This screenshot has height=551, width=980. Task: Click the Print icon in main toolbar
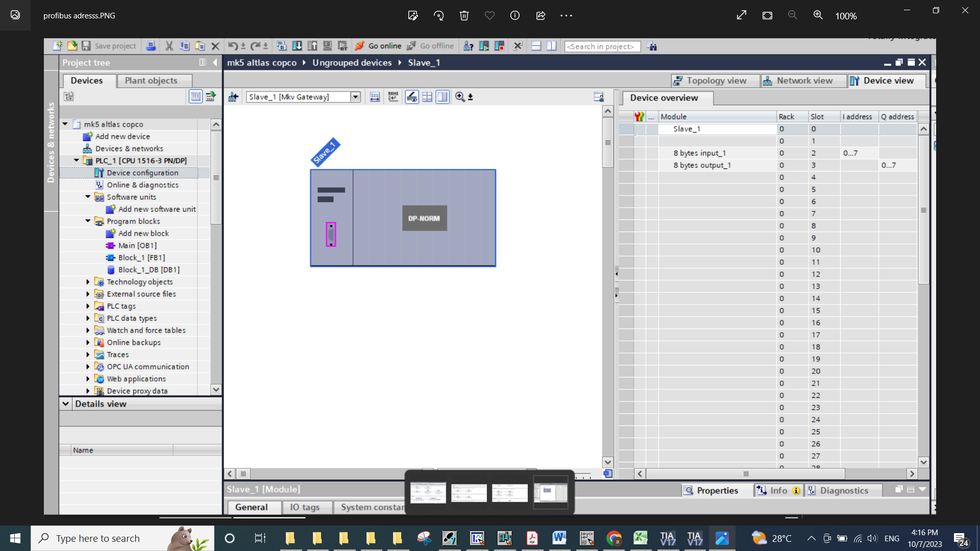point(151,46)
